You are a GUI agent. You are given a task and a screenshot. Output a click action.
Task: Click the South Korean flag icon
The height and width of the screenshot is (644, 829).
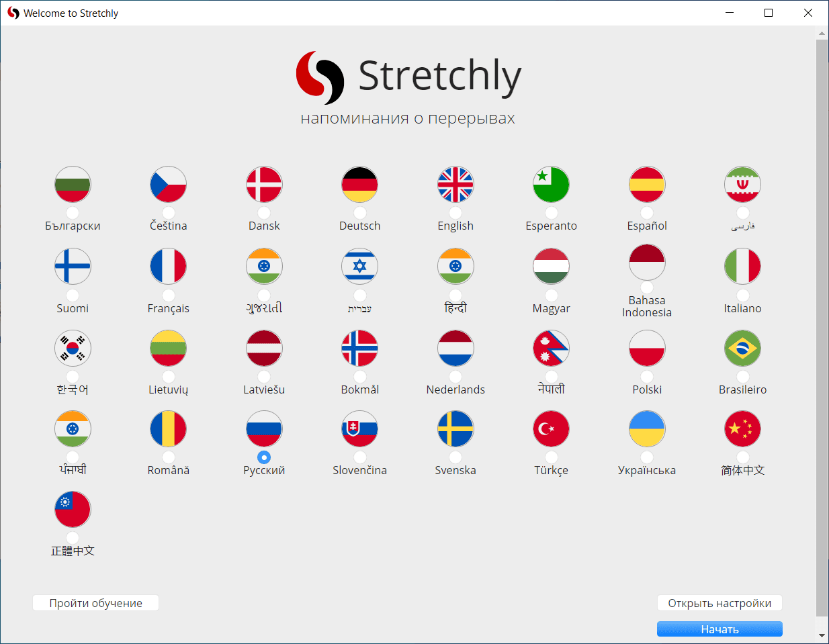point(73,348)
